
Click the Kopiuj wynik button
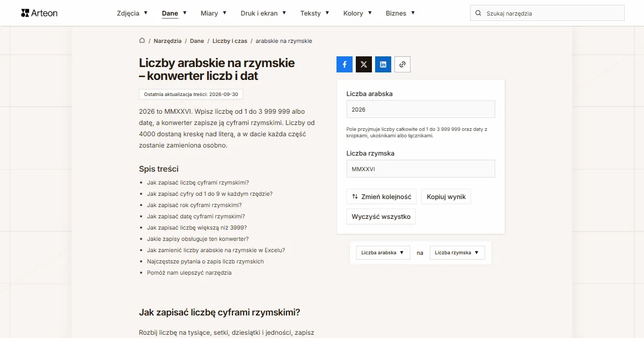click(x=446, y=197)
